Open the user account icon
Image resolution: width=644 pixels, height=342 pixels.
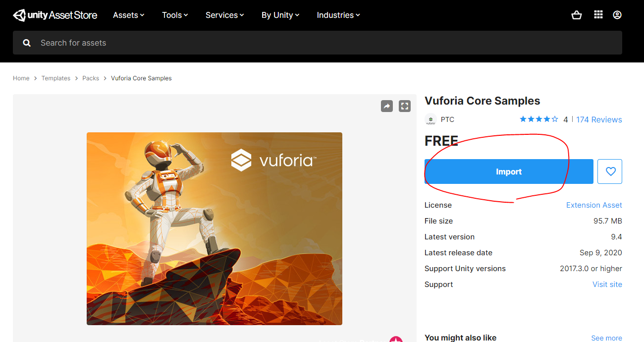click(617, 15)
